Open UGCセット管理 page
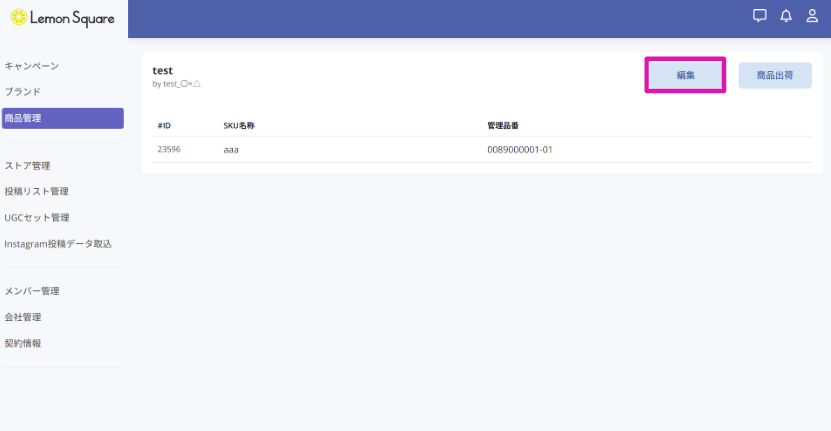The height and width of the screenshot is (431, 831). [37, 218]
